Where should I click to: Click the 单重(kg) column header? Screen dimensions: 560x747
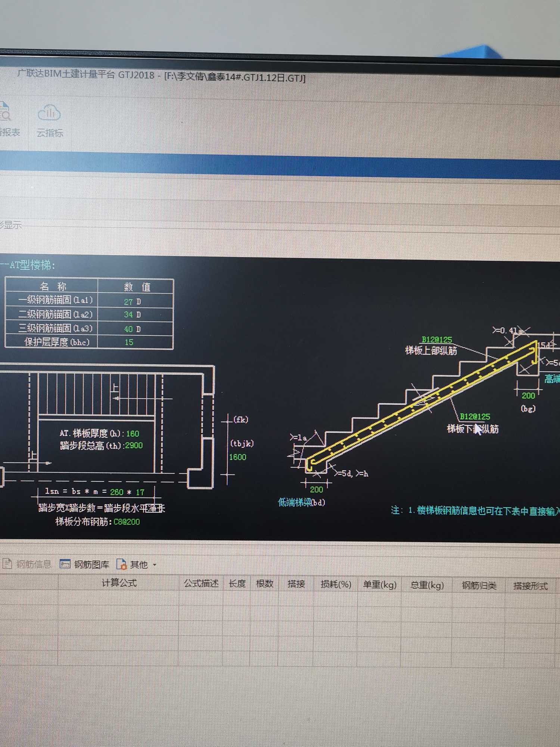(x=380, y=585)
